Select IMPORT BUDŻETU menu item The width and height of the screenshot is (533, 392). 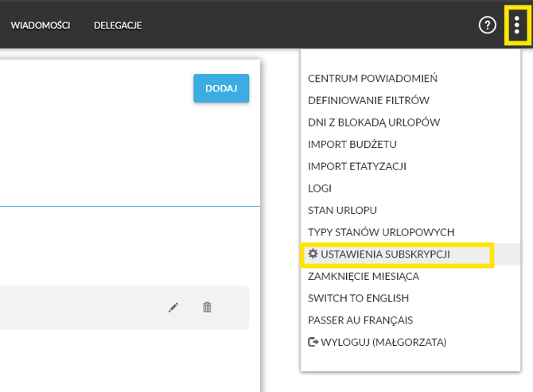coord(352,144)
